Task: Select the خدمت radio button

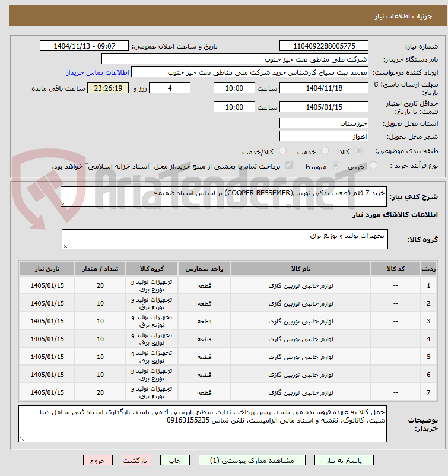Action: (x=325, y=151)
